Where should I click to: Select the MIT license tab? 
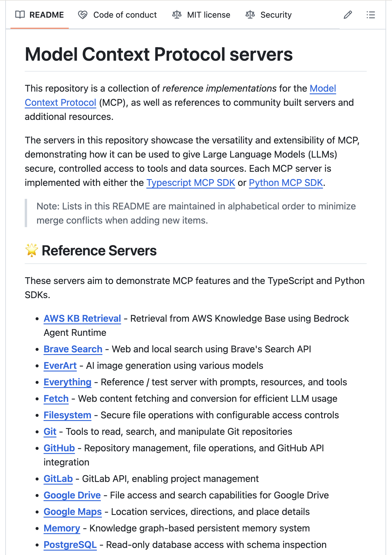201,15
